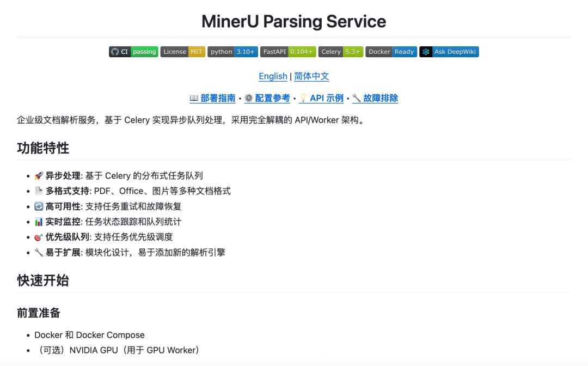Click the 前置准备 subheading

(x=39, y=313)
